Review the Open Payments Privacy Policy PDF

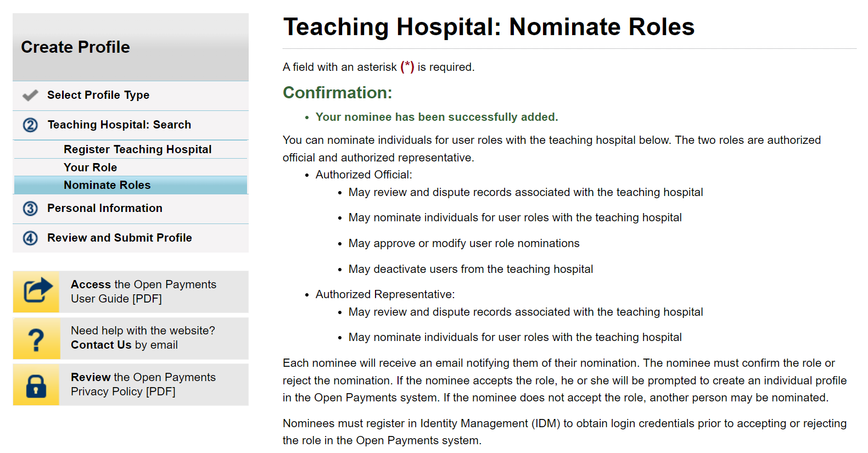click(x=143, y=384)
